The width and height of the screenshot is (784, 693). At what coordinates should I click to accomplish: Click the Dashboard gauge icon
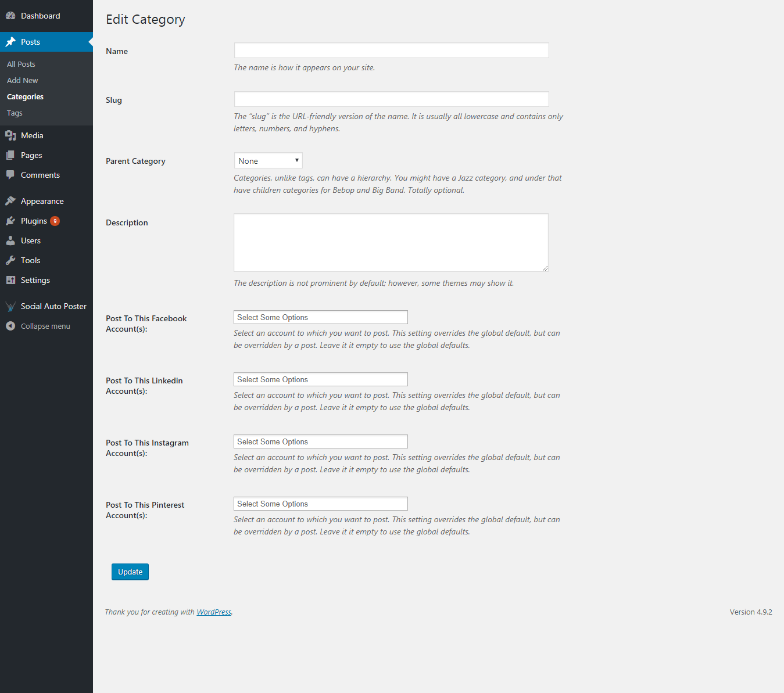[x=10, y=16]
